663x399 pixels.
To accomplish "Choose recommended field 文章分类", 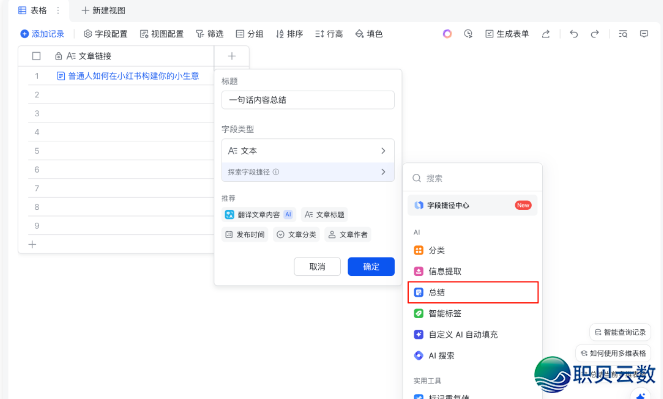I will point(296,235).
